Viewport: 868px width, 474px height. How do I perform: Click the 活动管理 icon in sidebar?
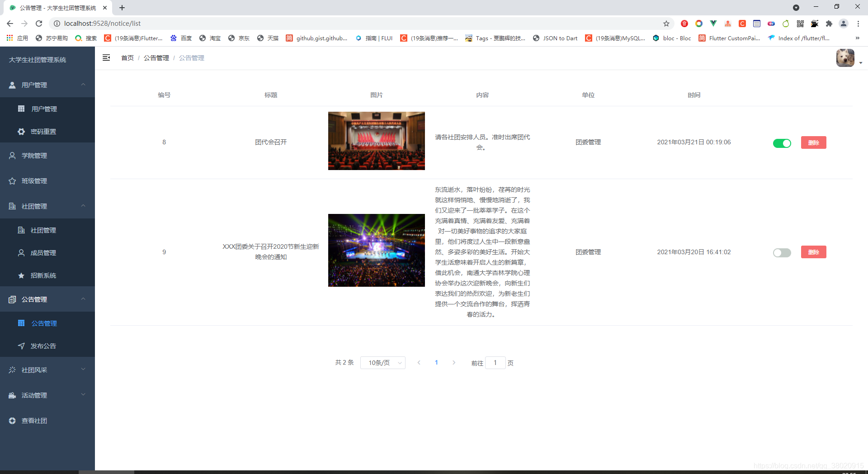click(12, 395)
